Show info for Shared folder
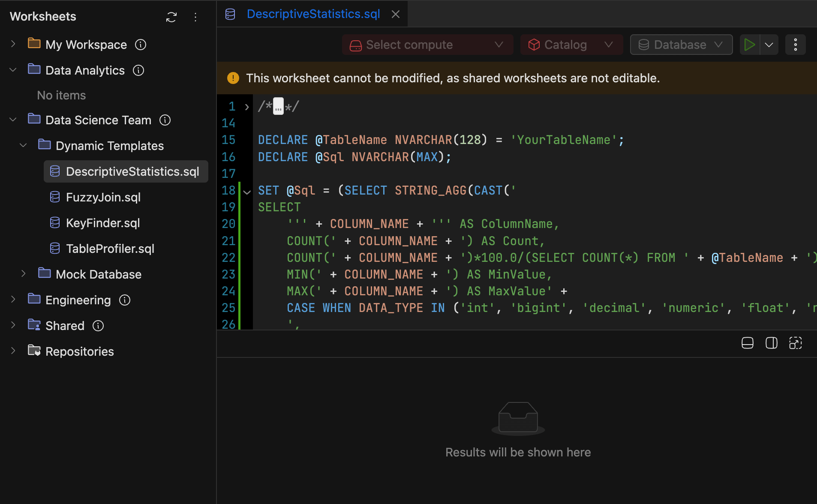This screenshot has height=504, width=817. click(x=98, y=326)
